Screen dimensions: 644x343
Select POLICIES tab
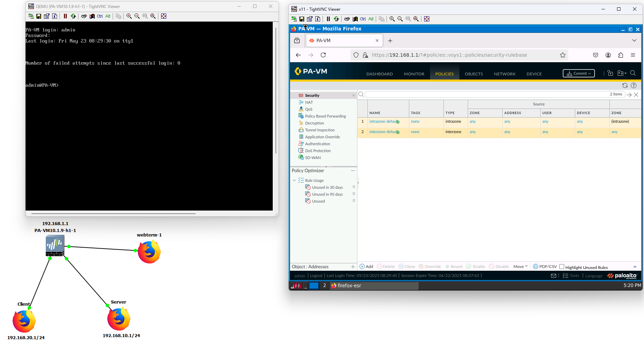click(x=445, y=74)
